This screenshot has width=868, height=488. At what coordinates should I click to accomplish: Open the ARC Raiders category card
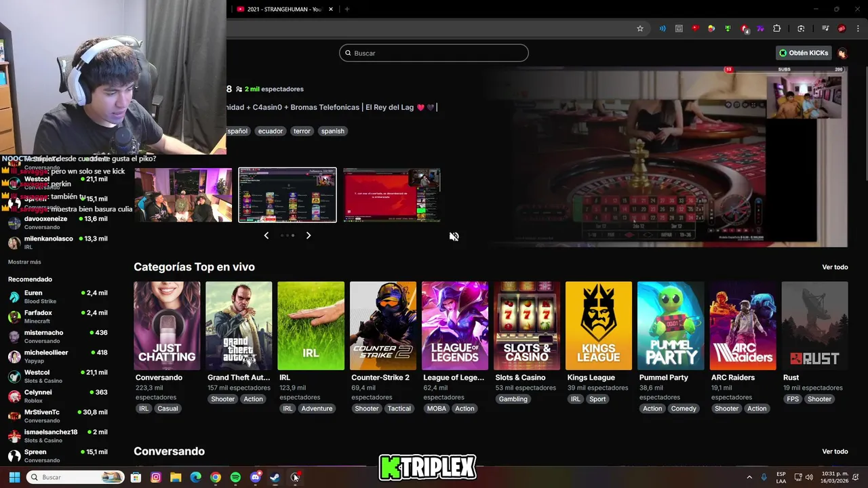click(x=743, y=326)
